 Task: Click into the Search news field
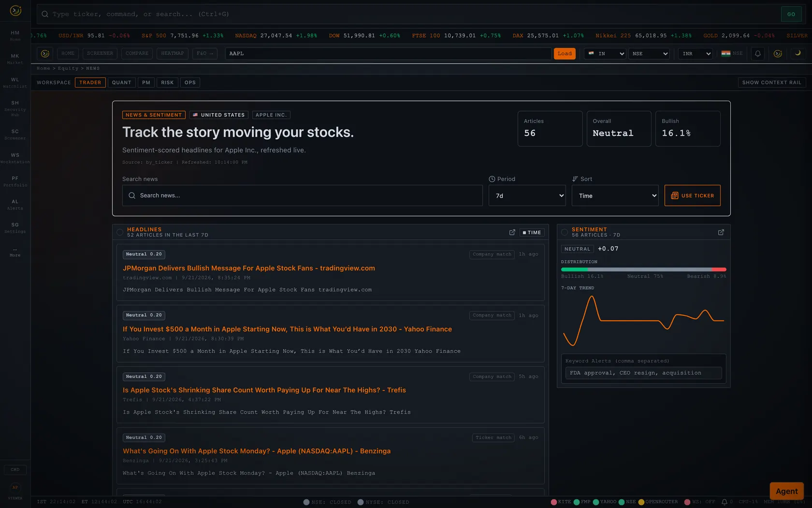303,195
